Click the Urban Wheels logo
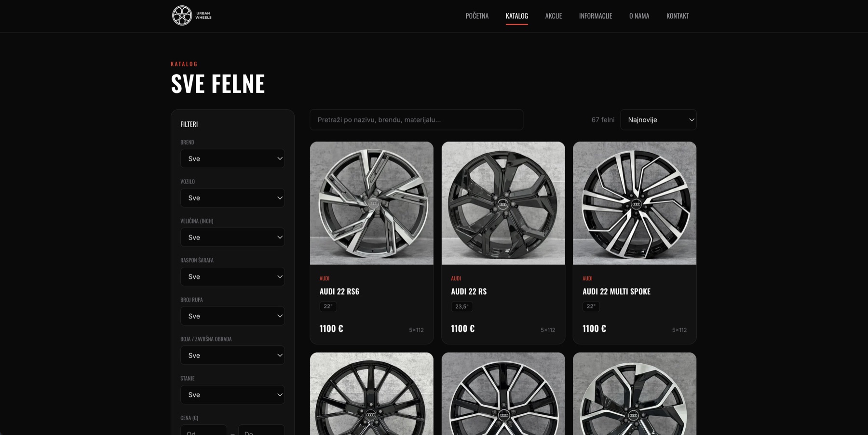The width and height of the screenshot is (868, 435). [192, 15]
